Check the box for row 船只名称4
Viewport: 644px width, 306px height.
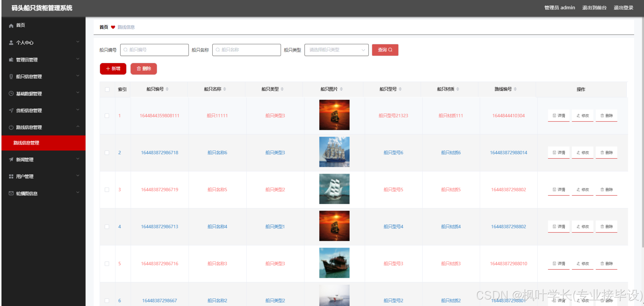click(107, 227)
